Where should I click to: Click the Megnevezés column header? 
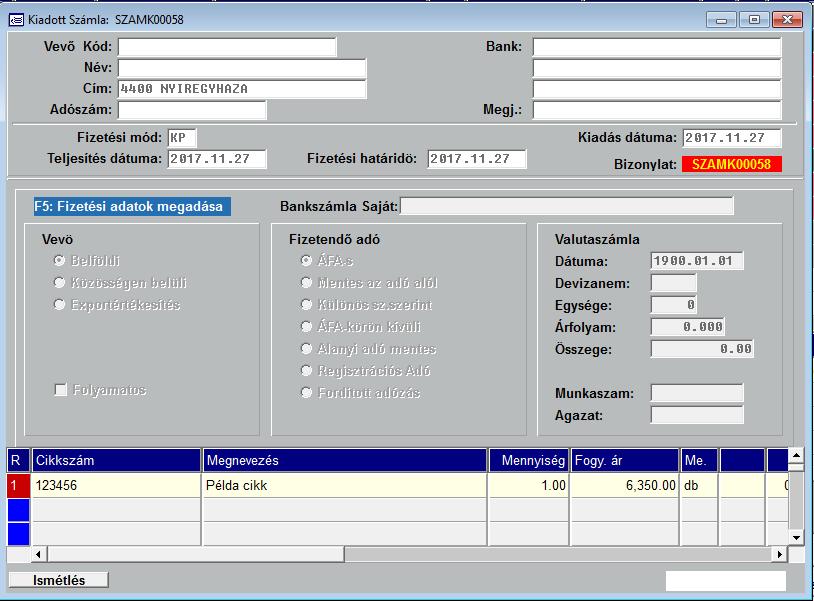(345, 460)
